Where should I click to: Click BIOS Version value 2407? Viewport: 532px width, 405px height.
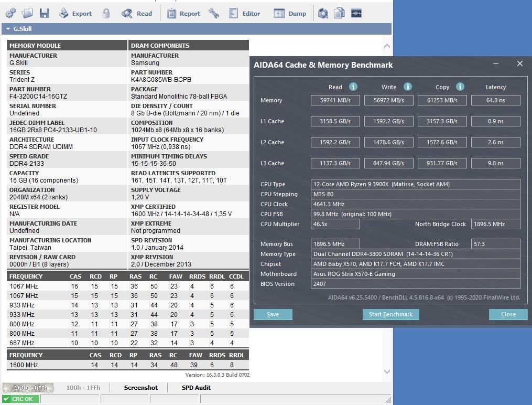pyautogui.click(x=415, y=284)
